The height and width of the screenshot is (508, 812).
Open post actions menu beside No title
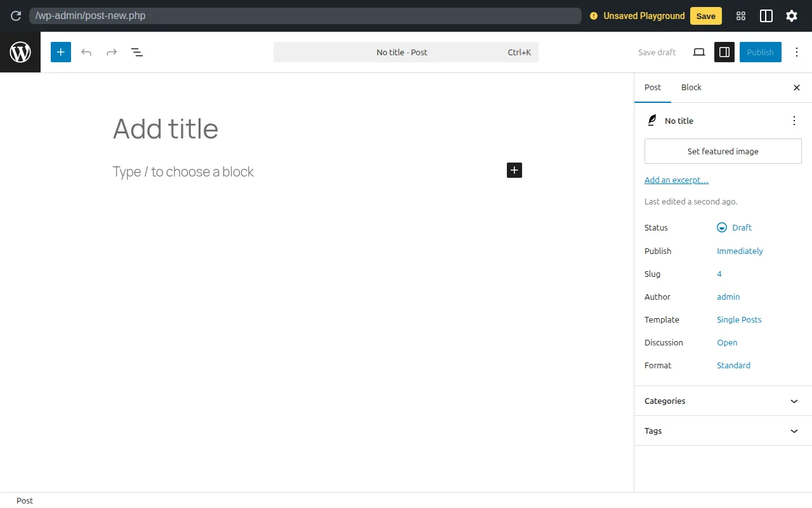pos(794,120)
